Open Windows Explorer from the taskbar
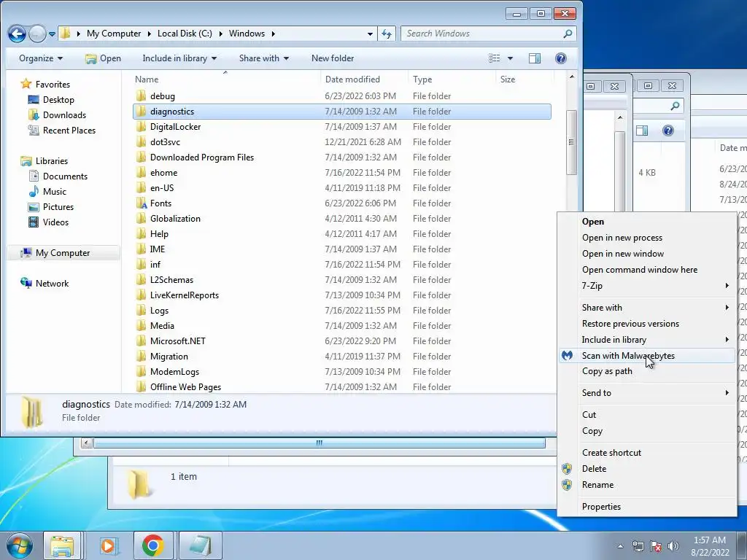 [63, 545]
